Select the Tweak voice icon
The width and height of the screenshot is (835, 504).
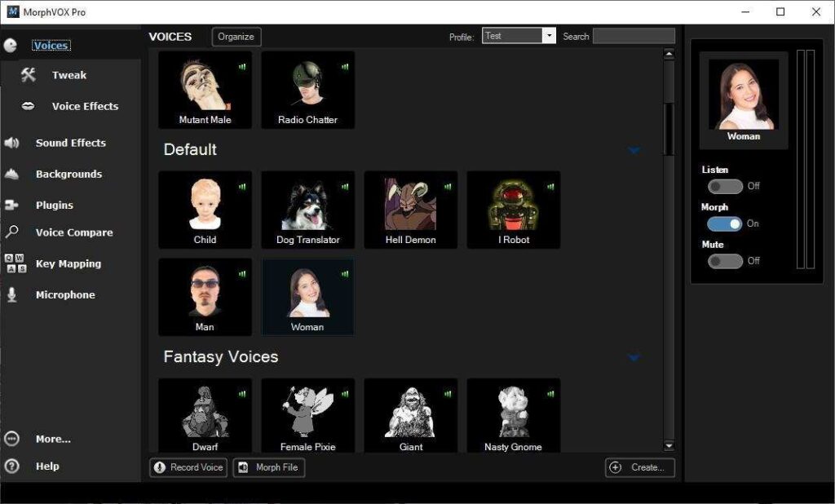(x=69, y=74)
